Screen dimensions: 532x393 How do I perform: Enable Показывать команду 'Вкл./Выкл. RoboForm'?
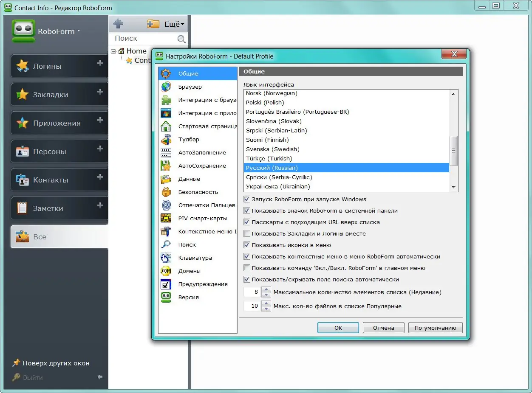tap(247, 268)
